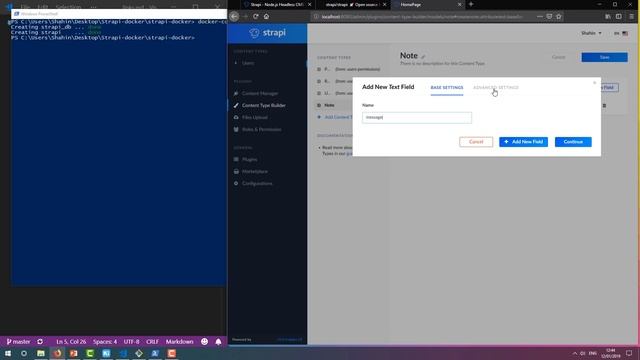
Task: Close the HomePage browser tab
Action: [x=460, y=4]
